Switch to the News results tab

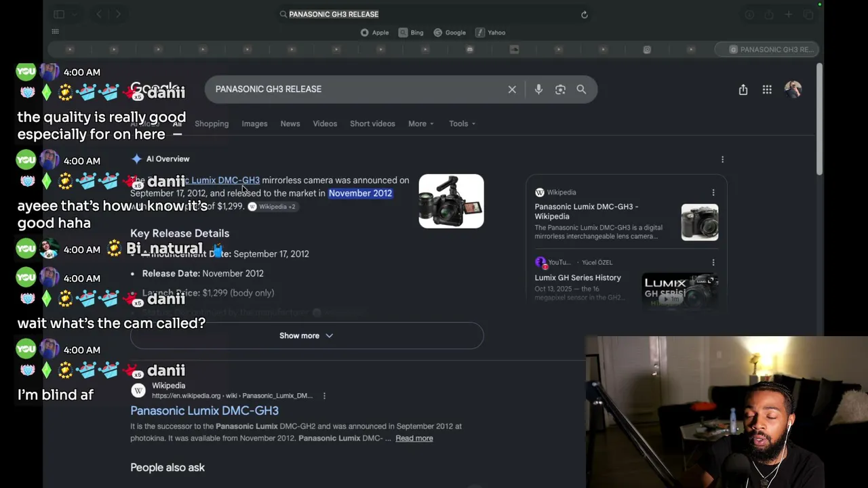[290, 123]
